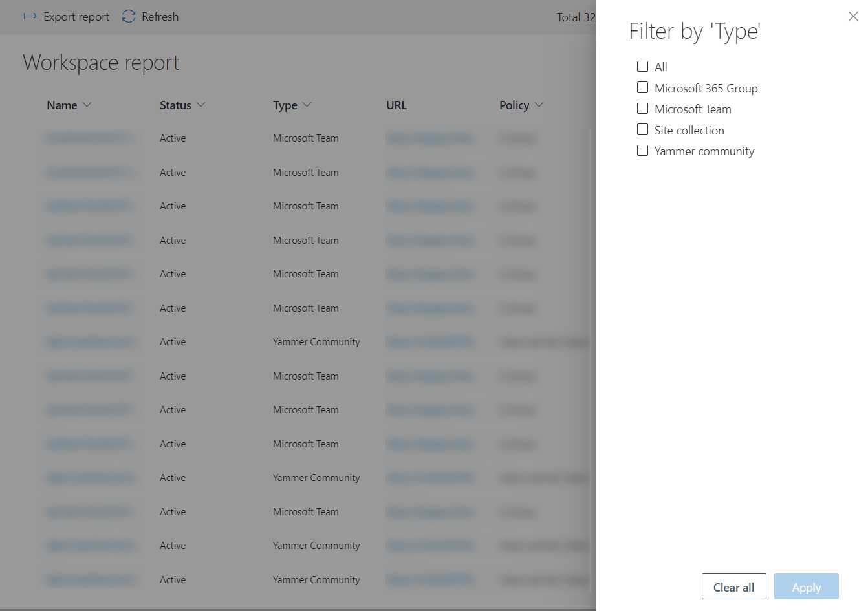Open the first blurred workspace name link
The image size is (868, 611).
[91, 138]
